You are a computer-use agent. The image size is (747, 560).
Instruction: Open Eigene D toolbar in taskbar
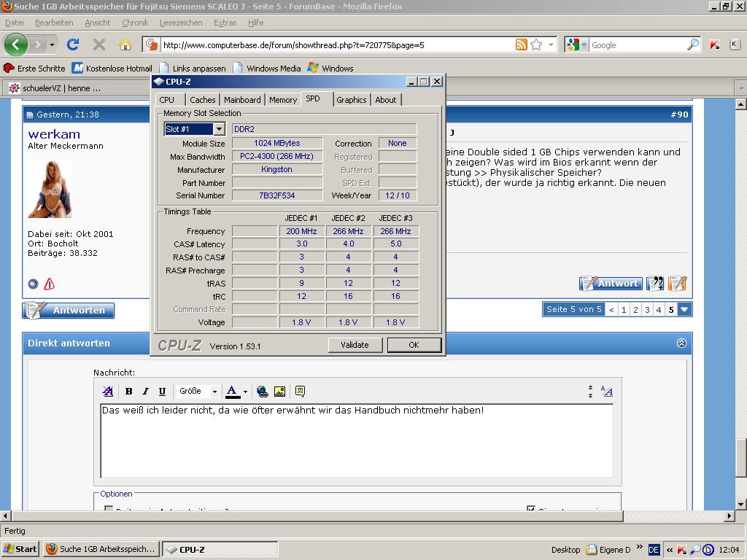click(x=608, y=550)
